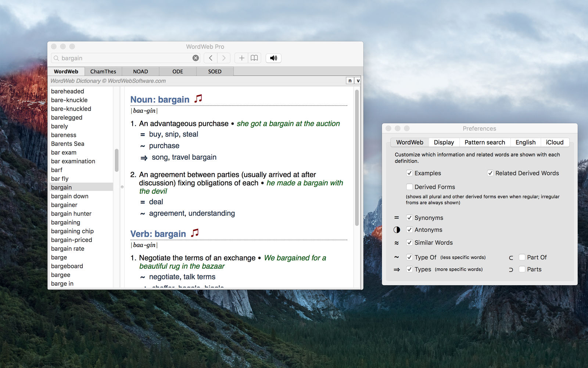Enable the Parts checkbox
Screen dimensions: 588x368
pyautogui.click(x=522, y=269)
